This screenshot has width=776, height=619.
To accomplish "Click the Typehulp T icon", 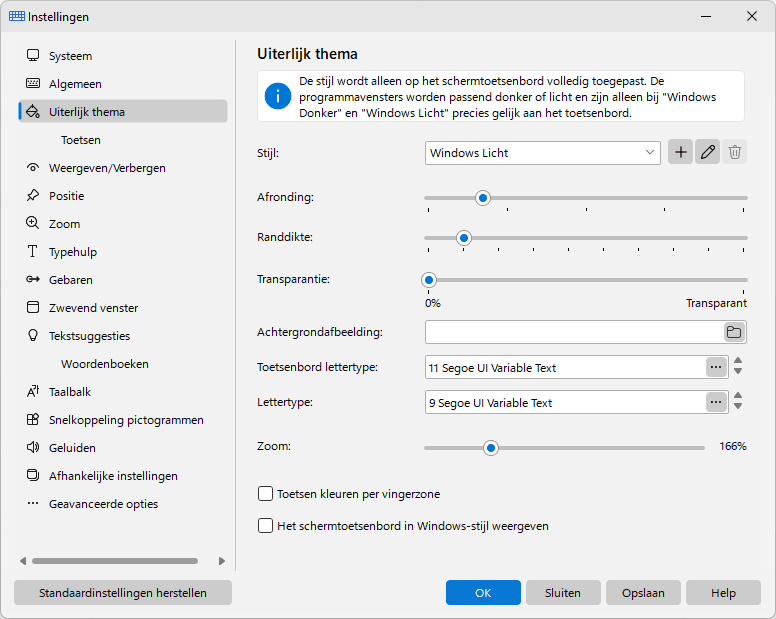I will point(33,251).
